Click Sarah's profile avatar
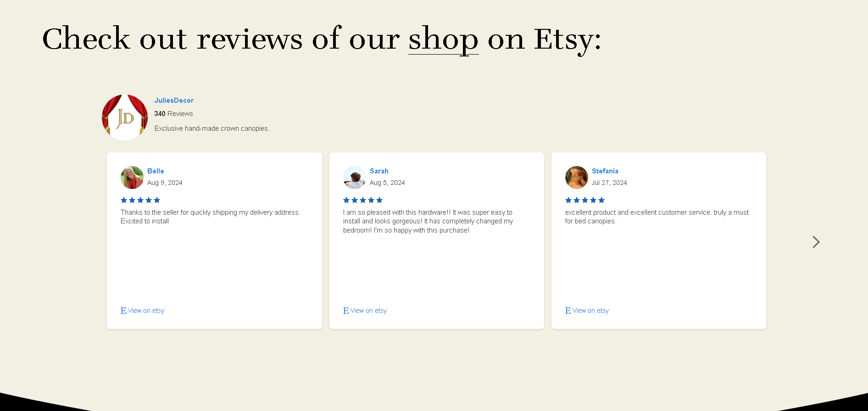This screenshot has width=868, height=411. (x=355, y=178)
